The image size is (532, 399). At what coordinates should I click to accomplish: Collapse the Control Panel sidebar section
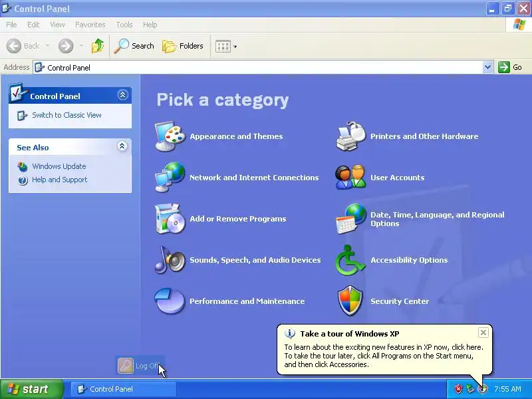122,94
